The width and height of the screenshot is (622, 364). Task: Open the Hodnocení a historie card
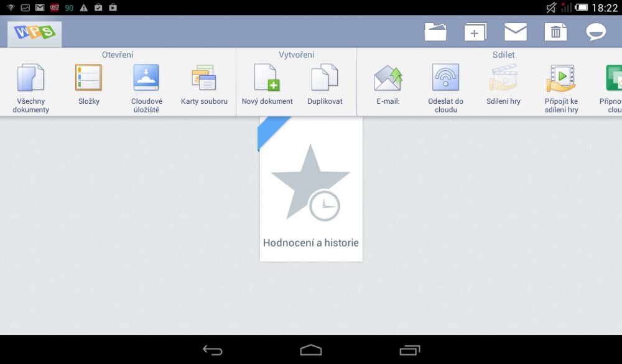pos(311,189)
